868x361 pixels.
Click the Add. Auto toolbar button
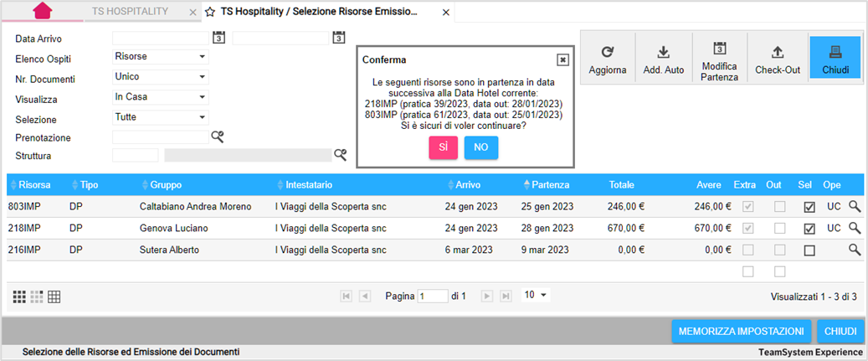pos(664,59)
